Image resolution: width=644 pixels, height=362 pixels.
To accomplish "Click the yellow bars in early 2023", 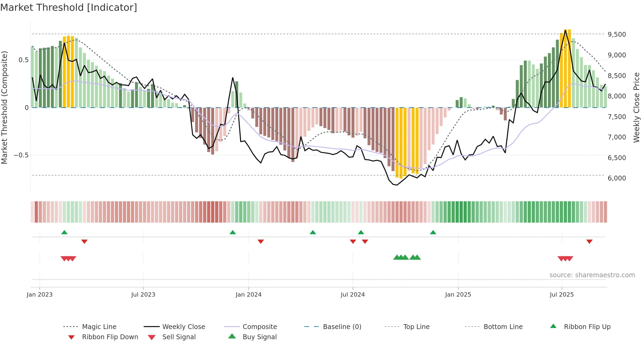I will [68, 72].
